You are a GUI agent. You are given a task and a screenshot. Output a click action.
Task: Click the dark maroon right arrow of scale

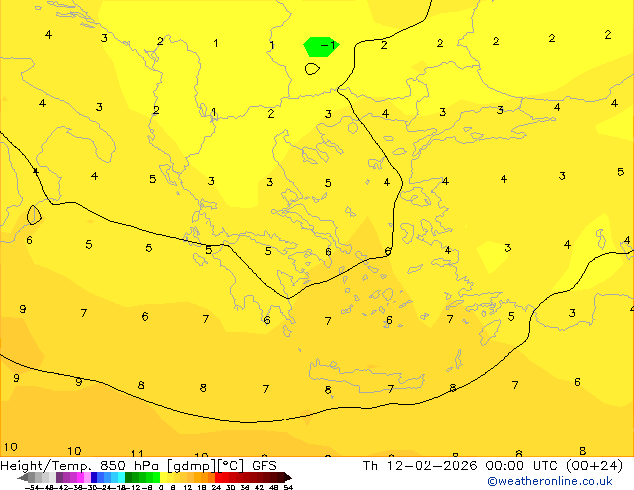[x=287, y=477]
